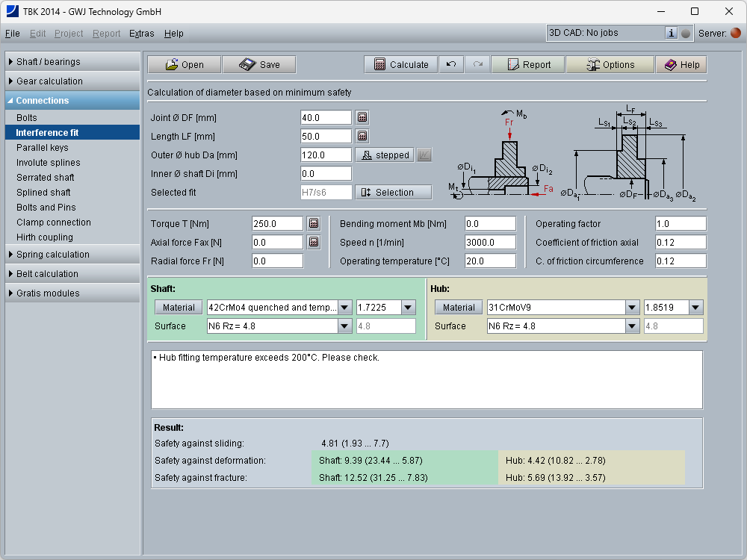Click calculator icon beside Torque T field
747x560 pixels.
tap(314, 224)
